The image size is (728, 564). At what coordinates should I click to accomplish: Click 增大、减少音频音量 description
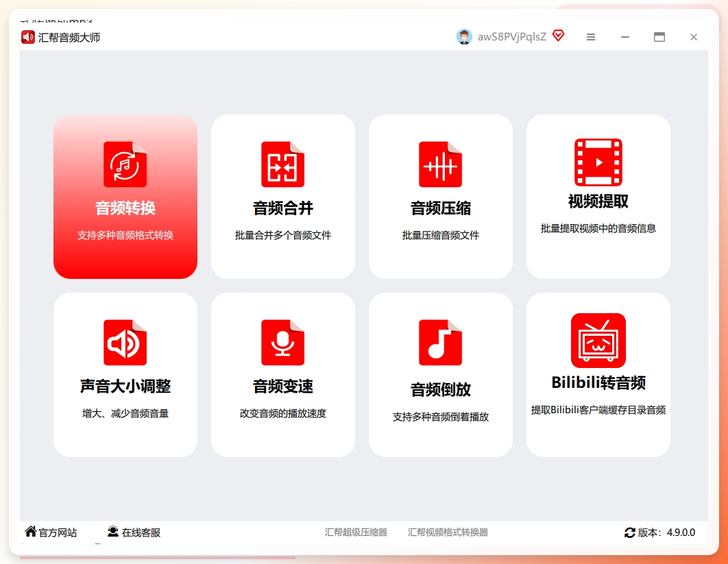[125, 414]
